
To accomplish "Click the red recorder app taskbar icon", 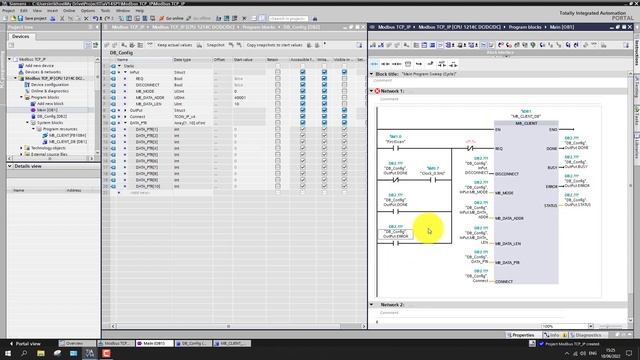I will tap(106, 353).
